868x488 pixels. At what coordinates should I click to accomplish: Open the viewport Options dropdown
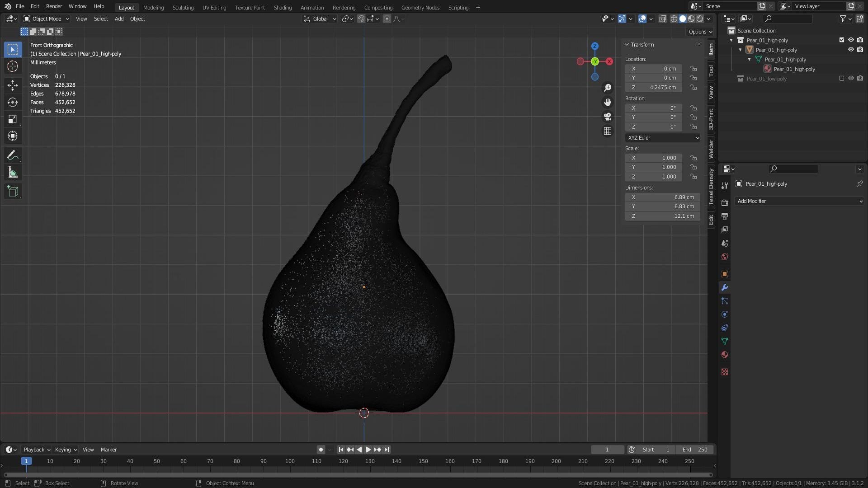pyautogui.click(x=700, y=32)
